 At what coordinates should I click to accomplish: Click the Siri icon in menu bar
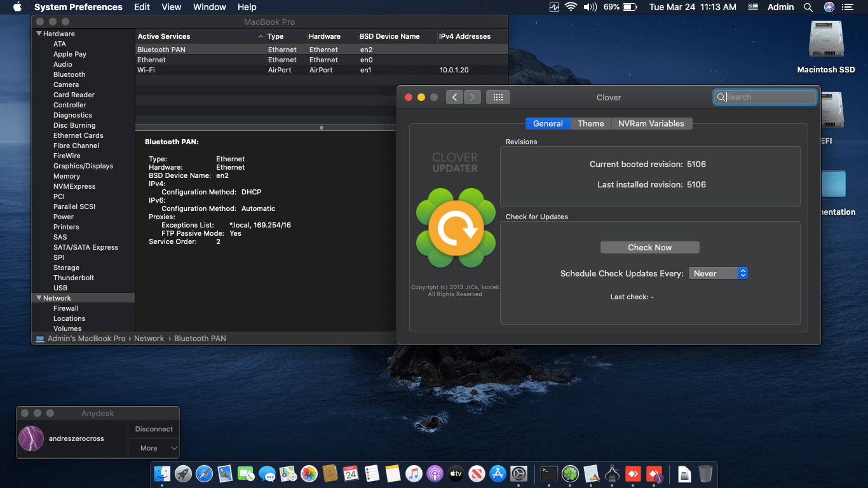tap(829, 7)
